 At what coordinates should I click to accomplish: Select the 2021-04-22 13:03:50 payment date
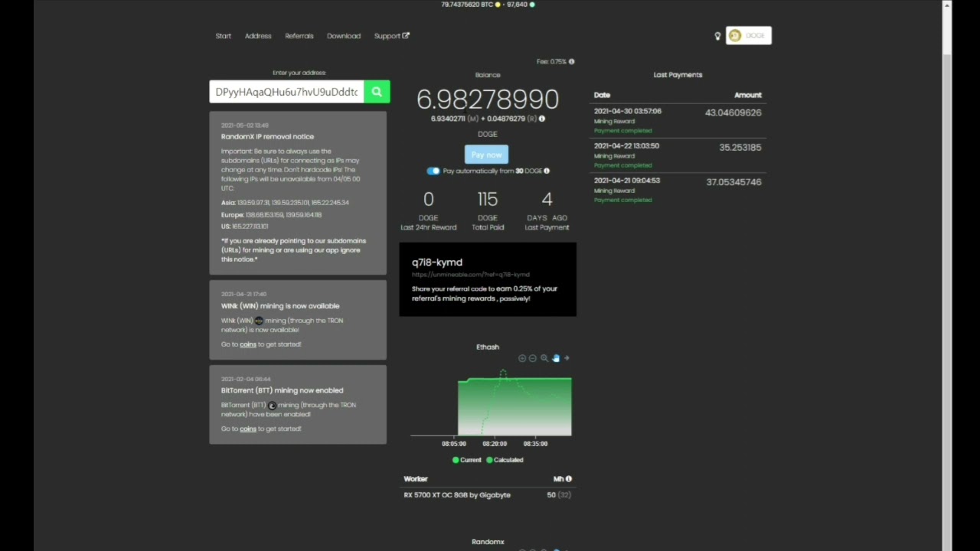(626, 145)
